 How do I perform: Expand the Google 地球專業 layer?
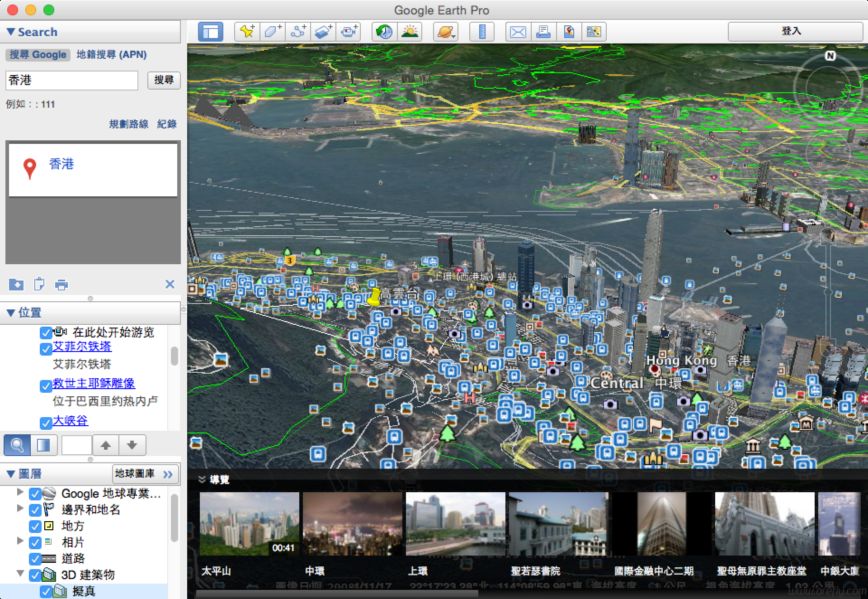click(x=20, y=492)
